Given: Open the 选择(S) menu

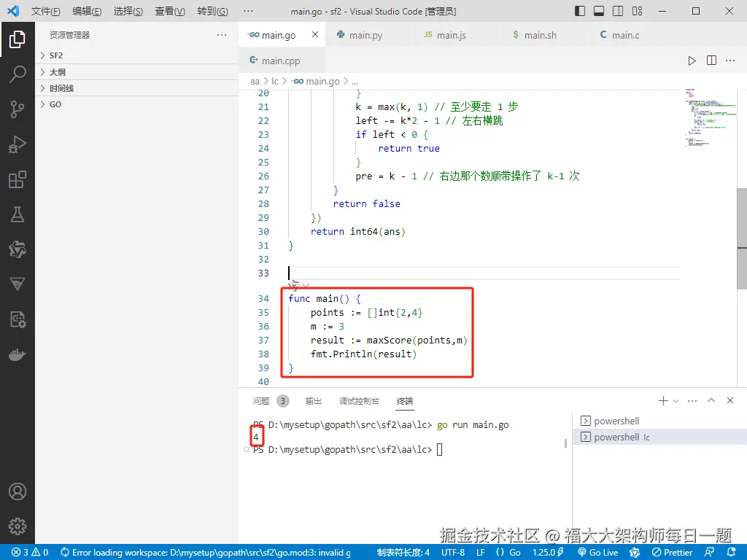Looking at the screenshot, I should 128,11.
